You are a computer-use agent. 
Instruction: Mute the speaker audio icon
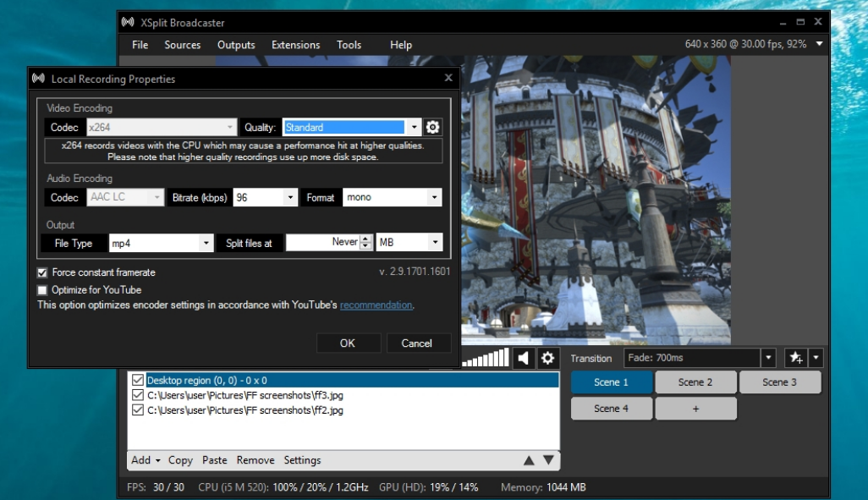point(523,358)
